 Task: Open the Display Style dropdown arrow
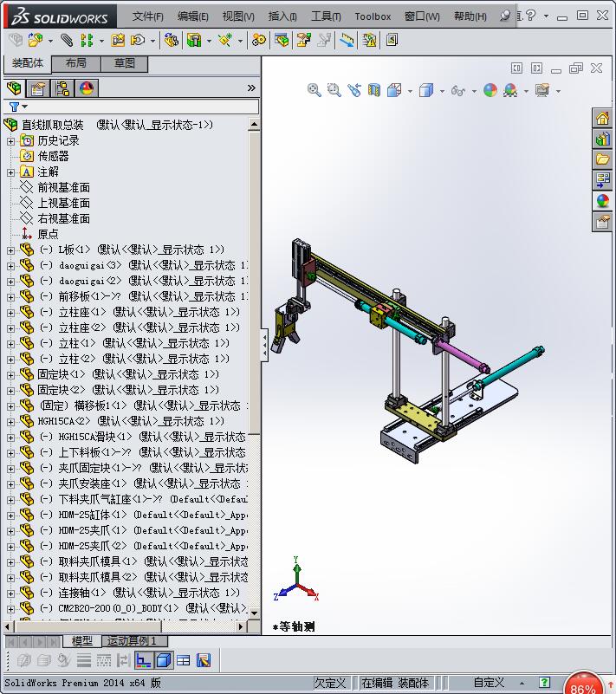click(442, 91)
